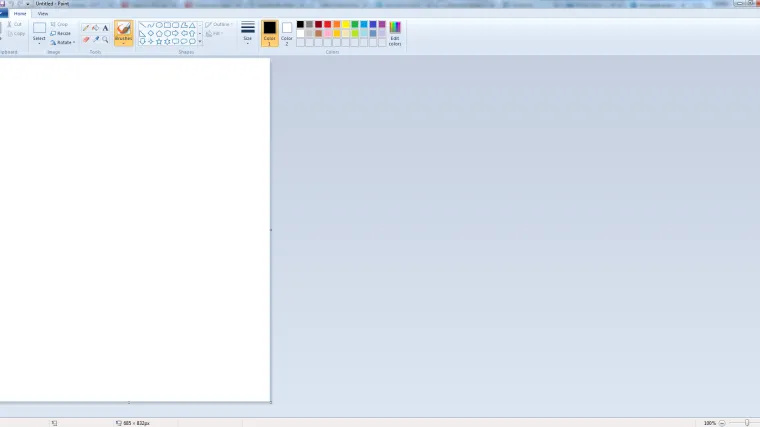Expand the Brushes dropdown arrow

coord(124,44)
